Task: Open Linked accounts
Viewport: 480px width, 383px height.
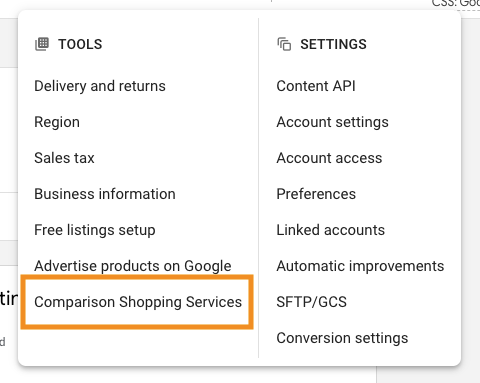Action: click(x=331, y=230)
